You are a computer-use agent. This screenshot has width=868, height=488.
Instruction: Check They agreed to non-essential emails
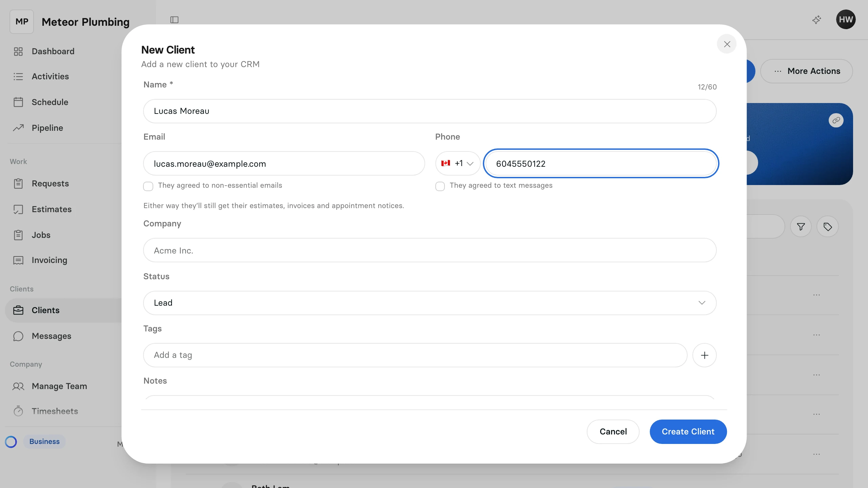[148, 186]
